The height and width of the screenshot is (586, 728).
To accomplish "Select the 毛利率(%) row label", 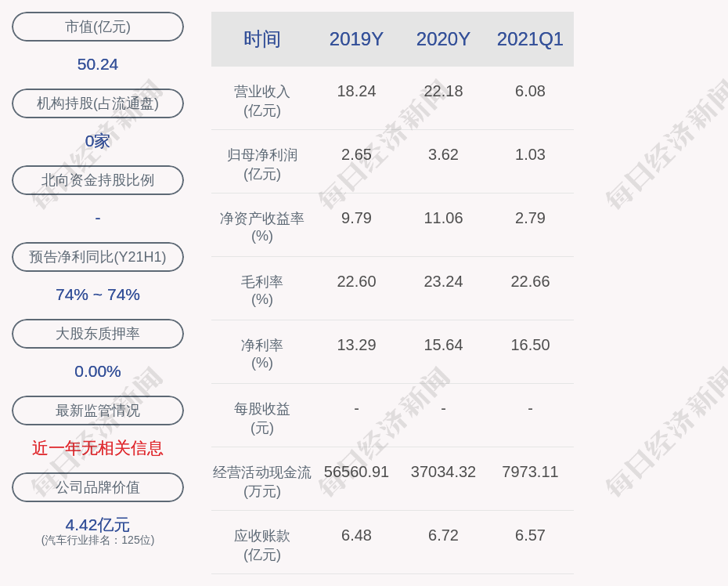I will 262,291.
